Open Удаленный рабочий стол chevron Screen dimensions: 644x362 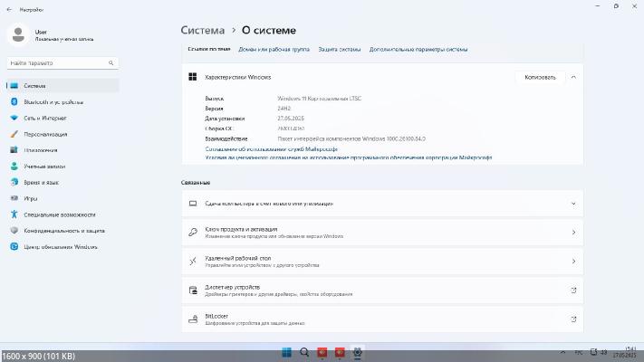tap(573, 261)
